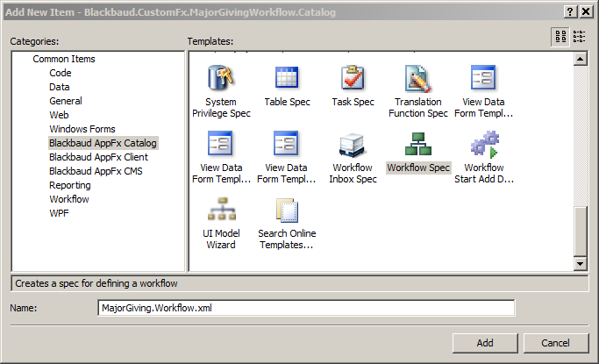Click the Workflow Spec template icon
This screenshot has width=599, height=364.
click(418, 145)
